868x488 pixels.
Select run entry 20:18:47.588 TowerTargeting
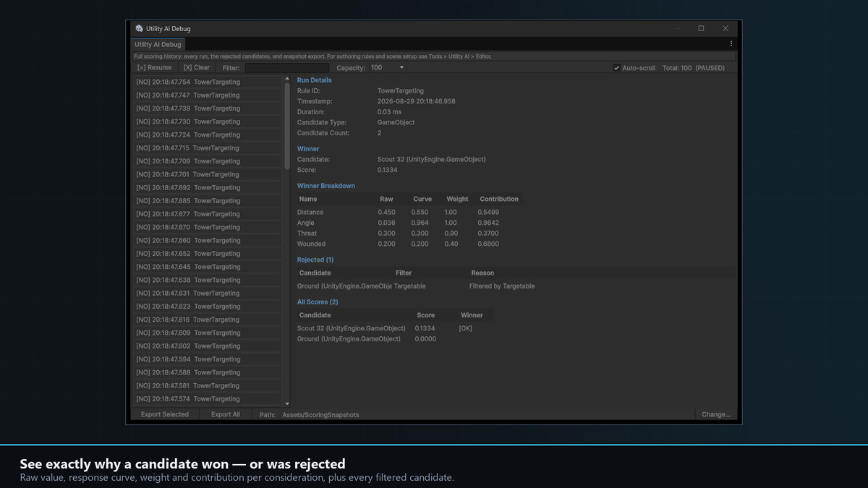pos(208,372)
